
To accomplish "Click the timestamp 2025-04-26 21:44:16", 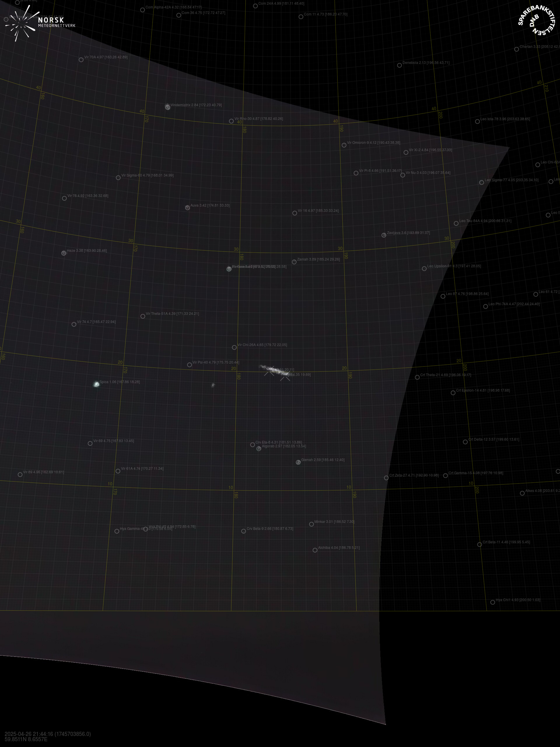I will click(48, 734).
